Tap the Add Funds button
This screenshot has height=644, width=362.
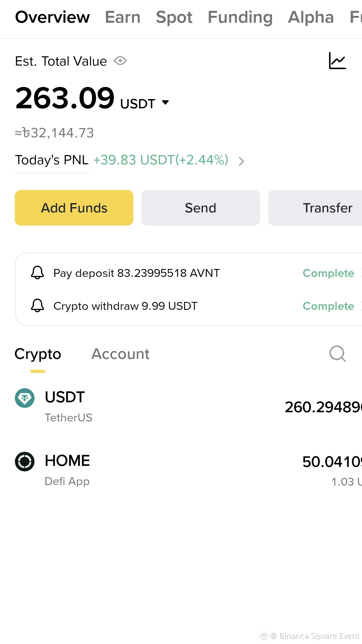[74, 208]
